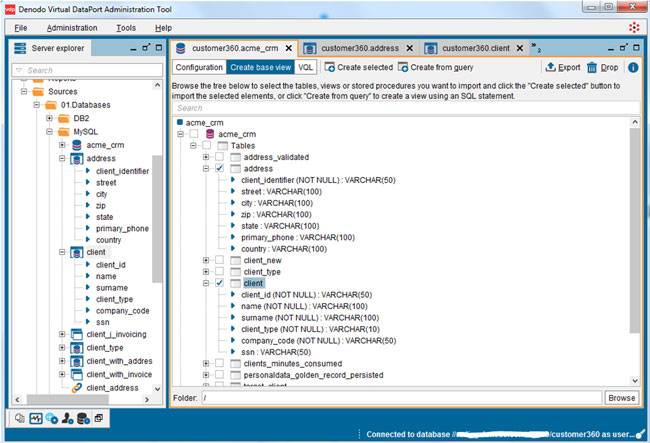Open the File menu
The image size is (650, 443).
[21, 28]
